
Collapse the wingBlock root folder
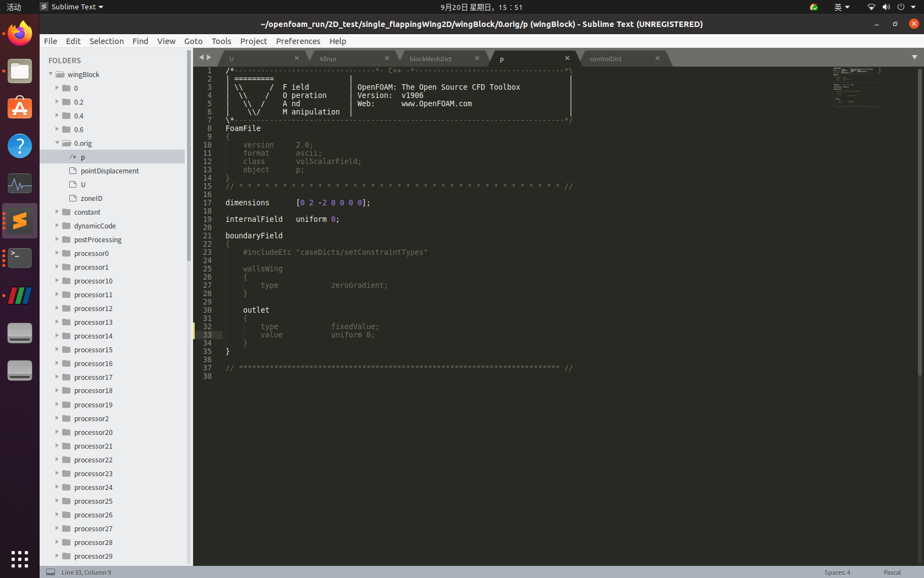(x=51, y=74)
